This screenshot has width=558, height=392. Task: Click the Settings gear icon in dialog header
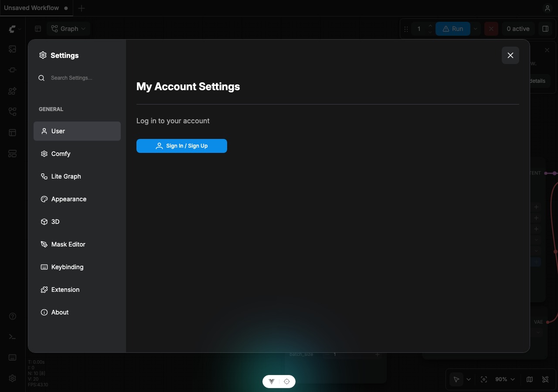43,55
